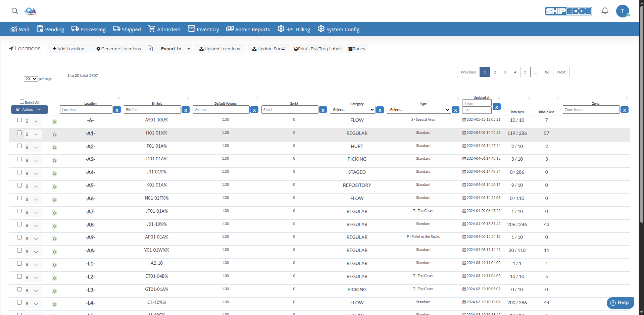The height and width of the screenshot is (315, 644).
Task: Clear the Zone Name filter
Action: click(624, 110)
